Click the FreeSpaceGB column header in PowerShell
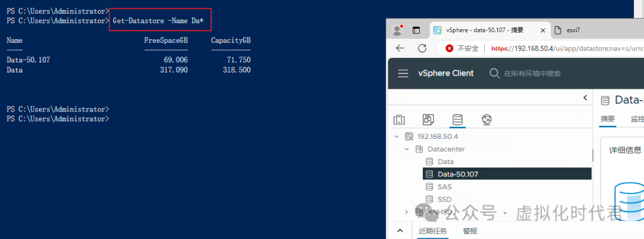Viewport: 644px width, 239px height. [166, 41]
